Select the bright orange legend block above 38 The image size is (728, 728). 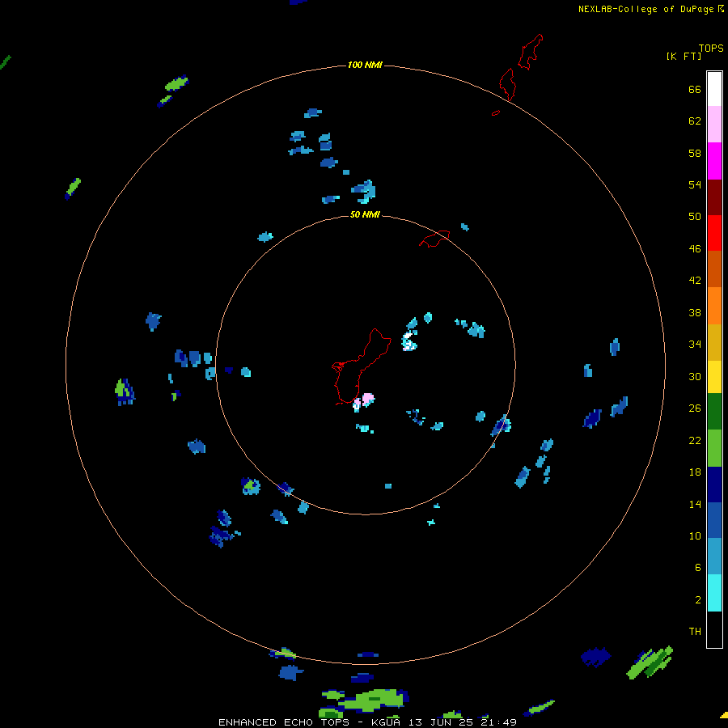point(714,306)
